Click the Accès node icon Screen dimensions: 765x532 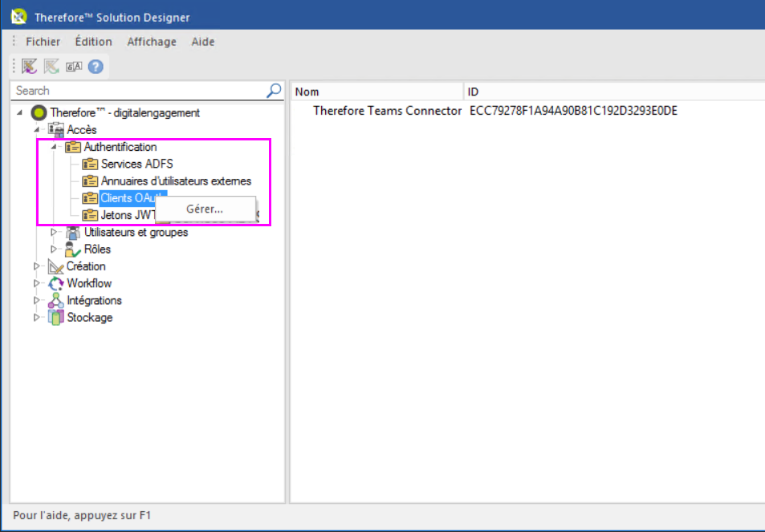pyautogui.click(x=55, y=130)
